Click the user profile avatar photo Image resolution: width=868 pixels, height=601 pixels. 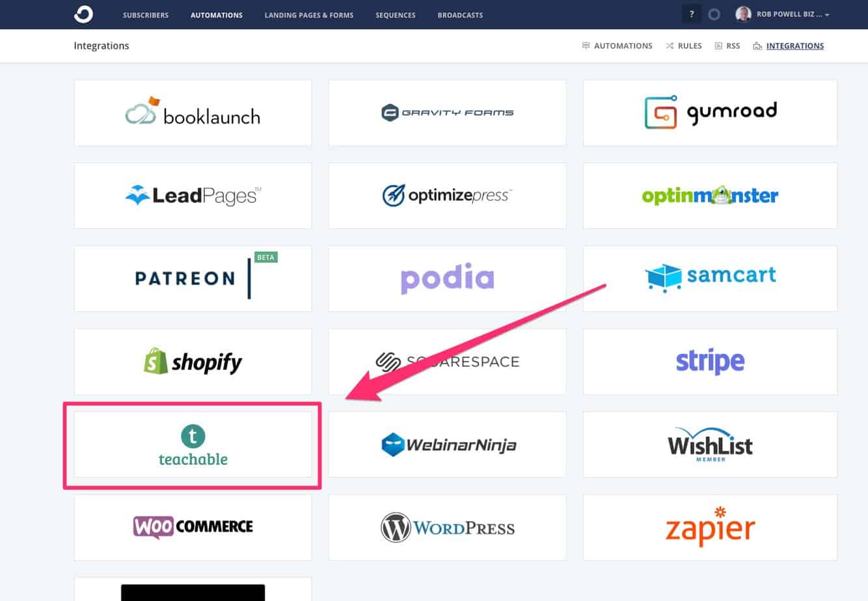[x=743, y=14]
